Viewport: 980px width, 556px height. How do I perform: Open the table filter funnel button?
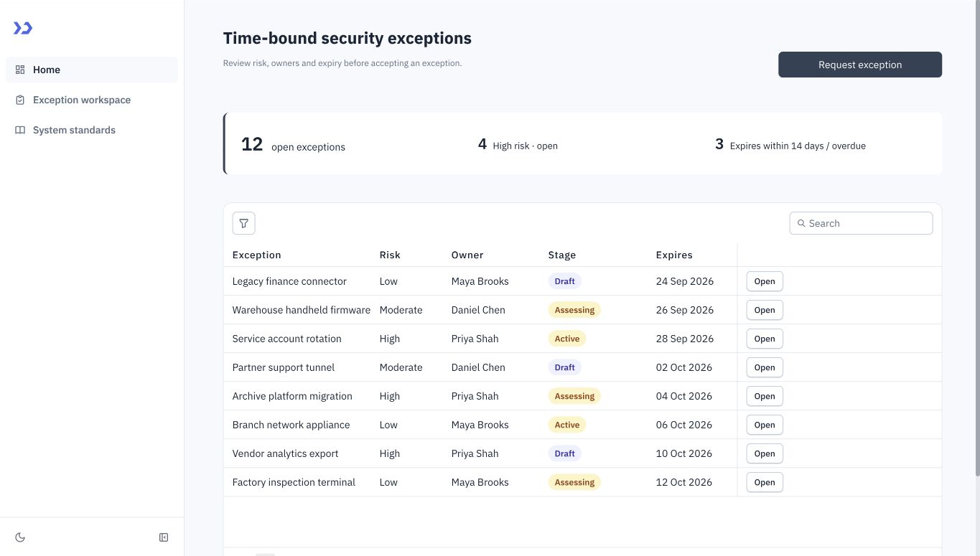(244, 223)
